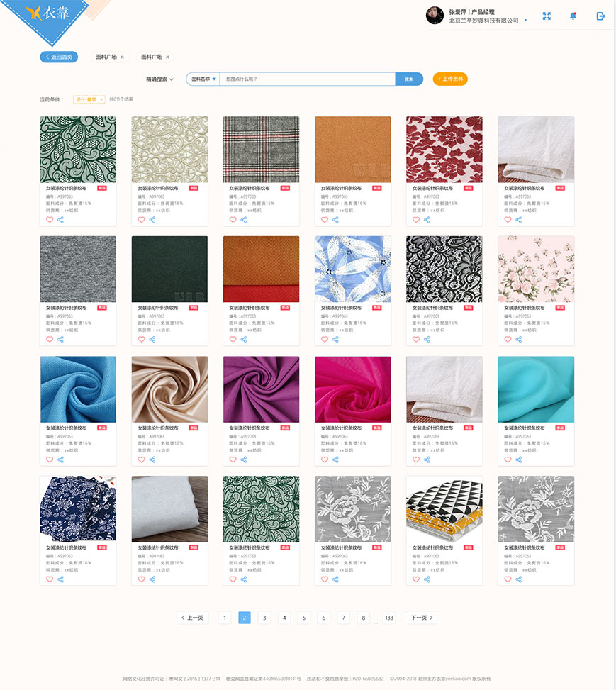Expand the 精确搜索 dropdown
616x690 pixels.
pyautogui.click(x=159, y=79)
